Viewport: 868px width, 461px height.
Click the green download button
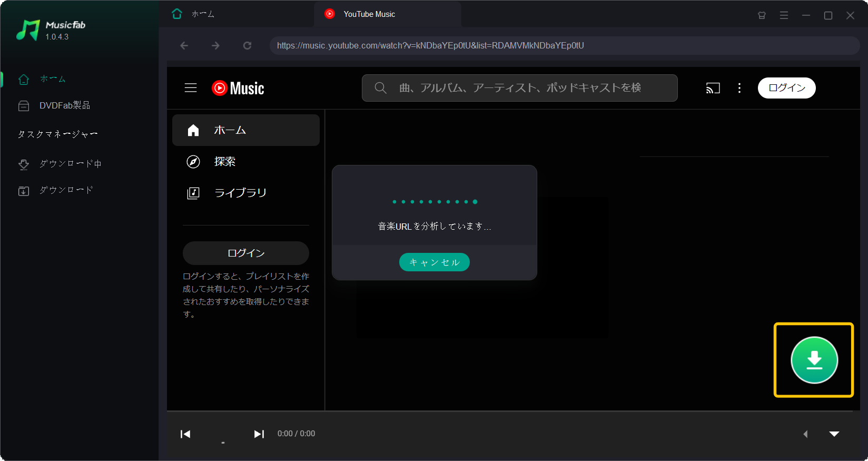point(814,360)
